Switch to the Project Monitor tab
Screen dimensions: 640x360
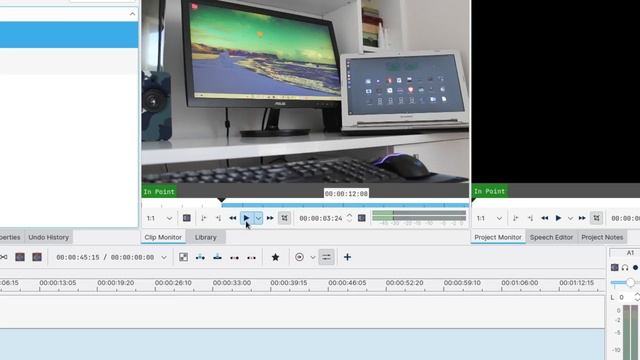tap(498, 237)
